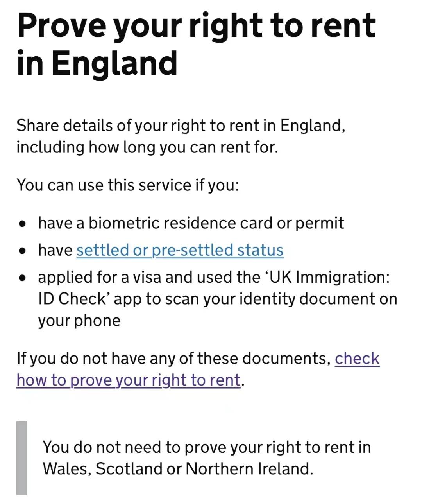Click the 'Share details of your right' sentence

coord(181,126)
